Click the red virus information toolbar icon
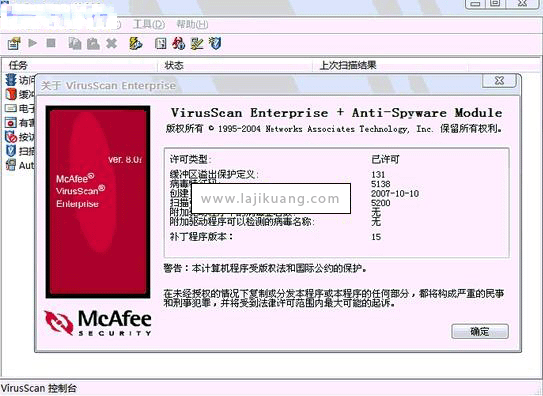Screen dimensions: 543x396 tap(178, 44)
